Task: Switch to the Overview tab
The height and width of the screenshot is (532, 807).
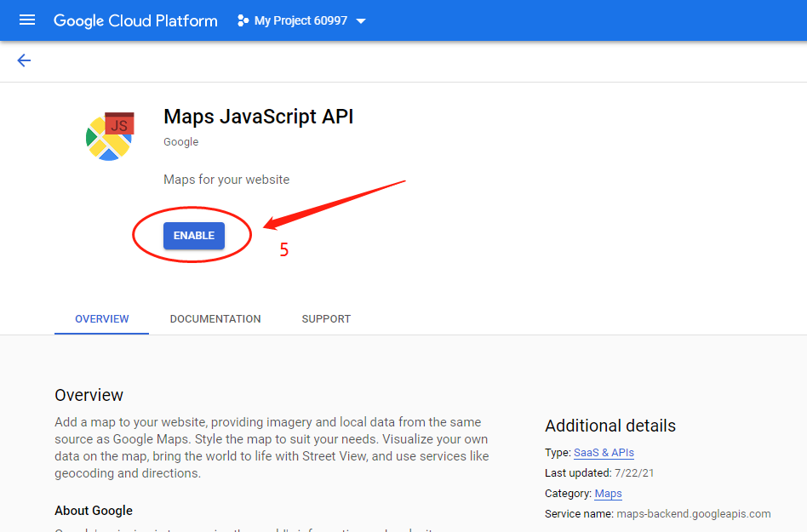Action: click(102, 319)
